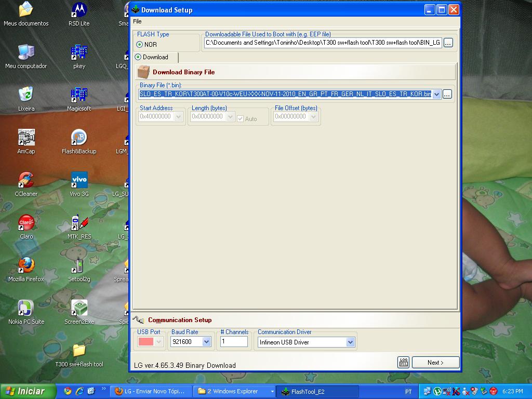Viewport: 532px width, 399px height.
Task: Open Vivo 3G shortcut
Action: click(x=79, y=184)
